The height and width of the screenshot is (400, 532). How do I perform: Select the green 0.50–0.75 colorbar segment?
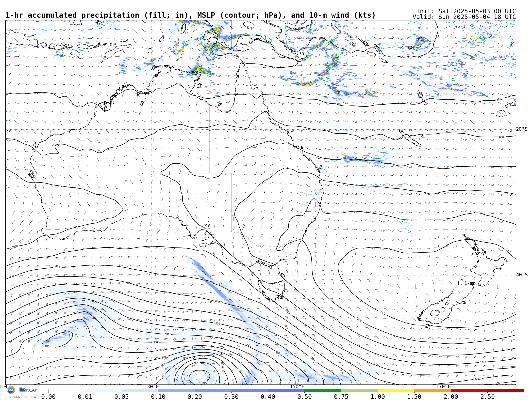pos(323,390)
